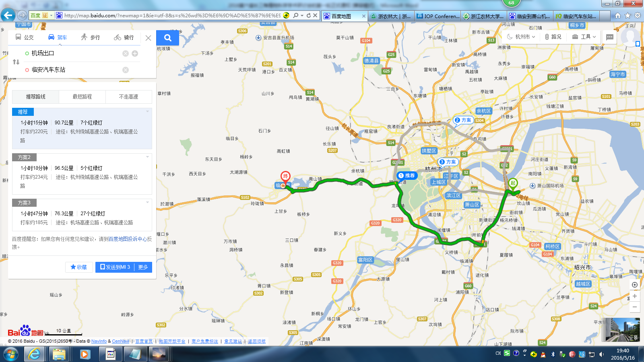Image resolution: width=644 pixels, height=362 pixels.
Task: Open the 工具 tools dropdown
Action: click(x=584, y=37)
